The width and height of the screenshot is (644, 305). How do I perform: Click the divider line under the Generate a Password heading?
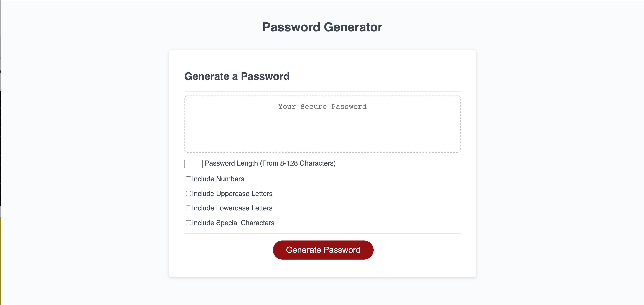pyautogui.click(x=322, y=91)
